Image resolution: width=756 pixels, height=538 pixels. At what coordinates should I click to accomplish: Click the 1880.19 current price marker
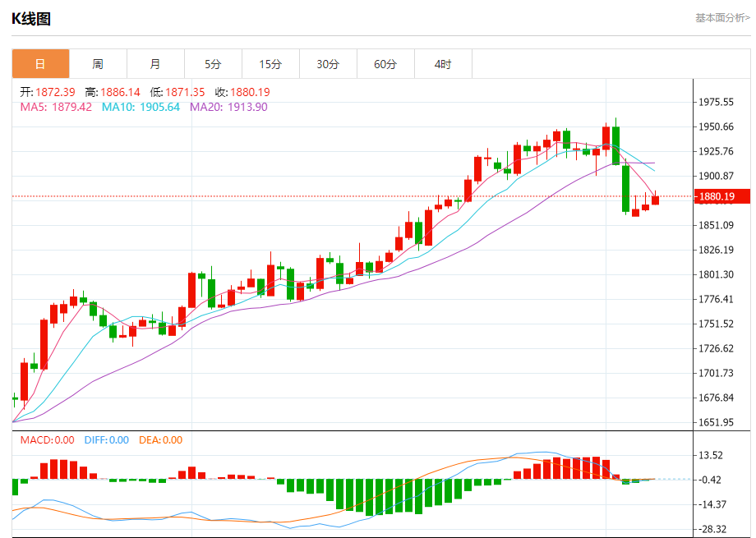point(722,196)
